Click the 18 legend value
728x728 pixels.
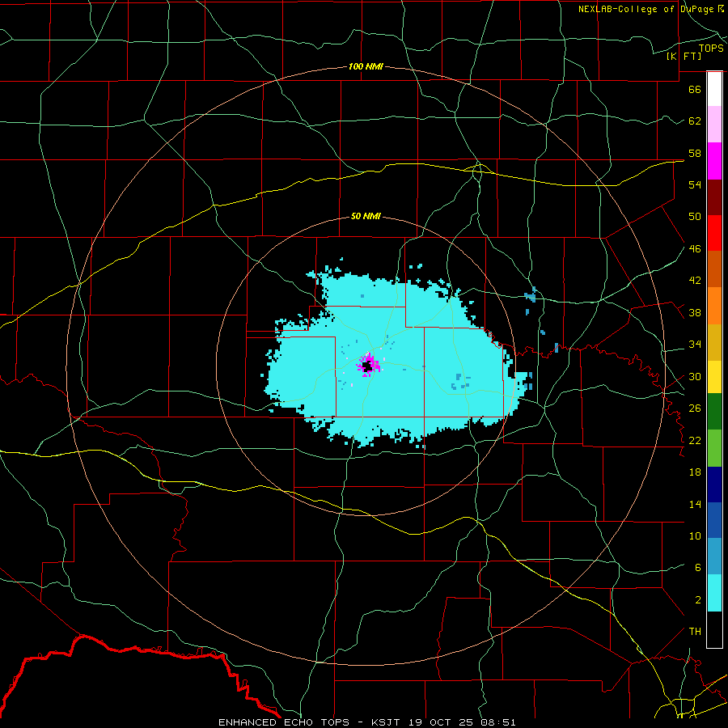coord(695,472)
